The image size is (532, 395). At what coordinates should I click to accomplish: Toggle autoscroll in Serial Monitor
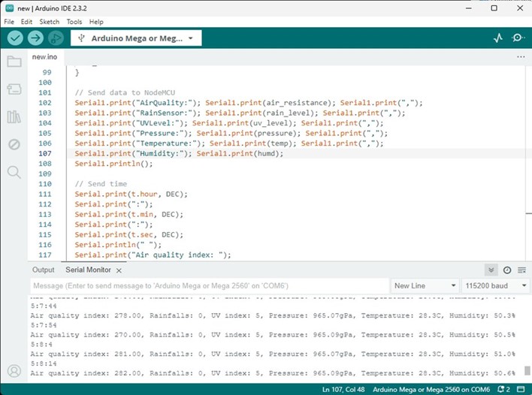tap(491, 270)
